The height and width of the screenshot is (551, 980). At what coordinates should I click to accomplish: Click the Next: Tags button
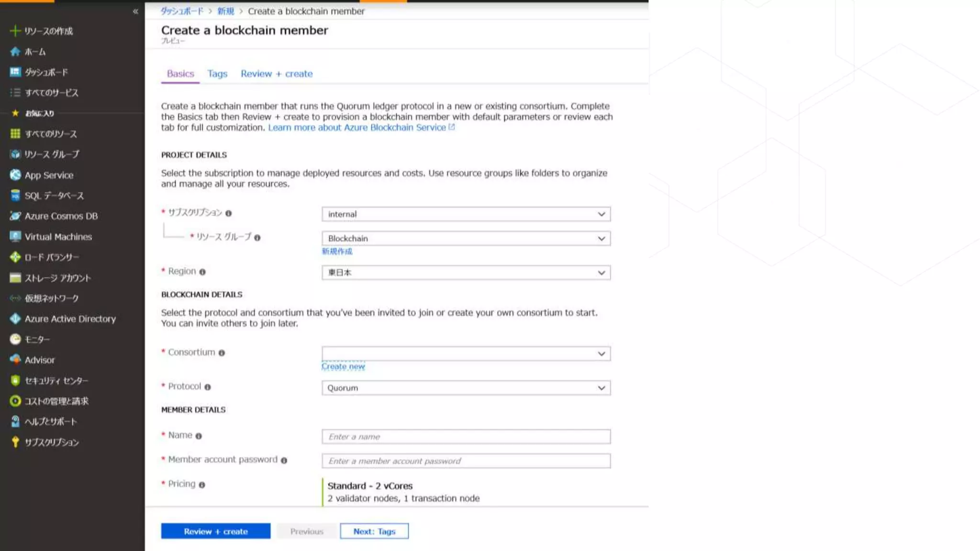point(374,531)
